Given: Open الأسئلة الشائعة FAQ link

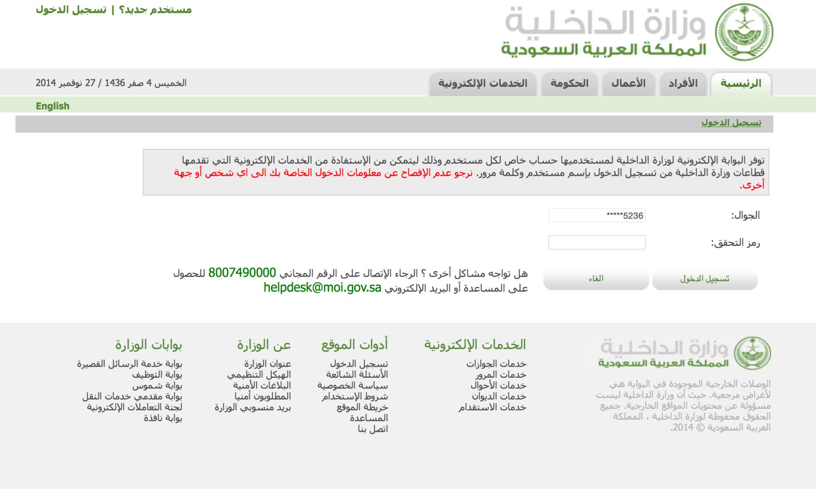Looking at the screenshot, I should [357, 375].
